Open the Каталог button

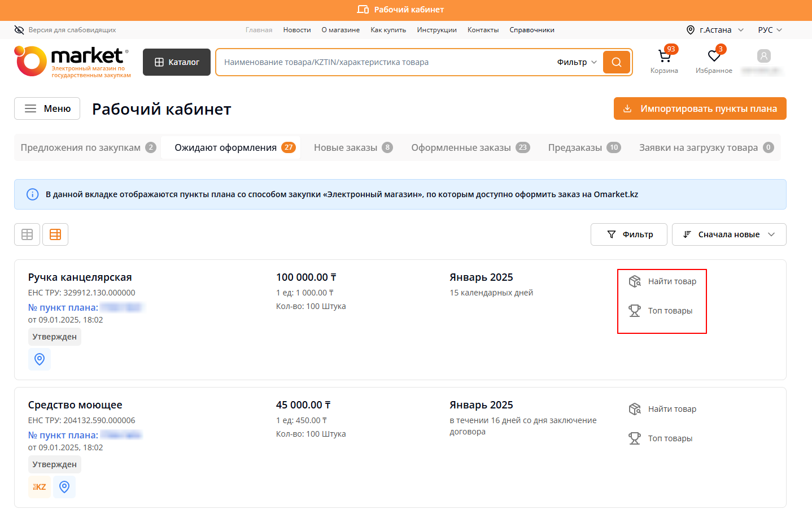coord(177,62)
